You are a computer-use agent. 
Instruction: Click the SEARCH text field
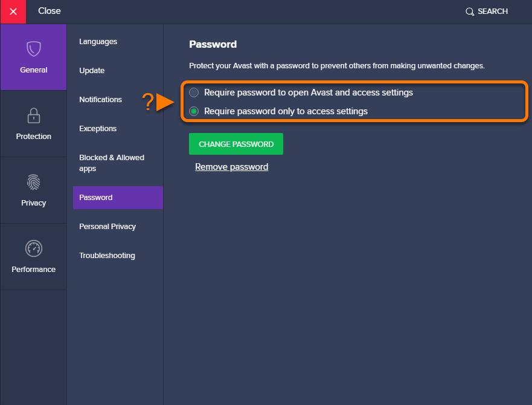coord(493,11)
